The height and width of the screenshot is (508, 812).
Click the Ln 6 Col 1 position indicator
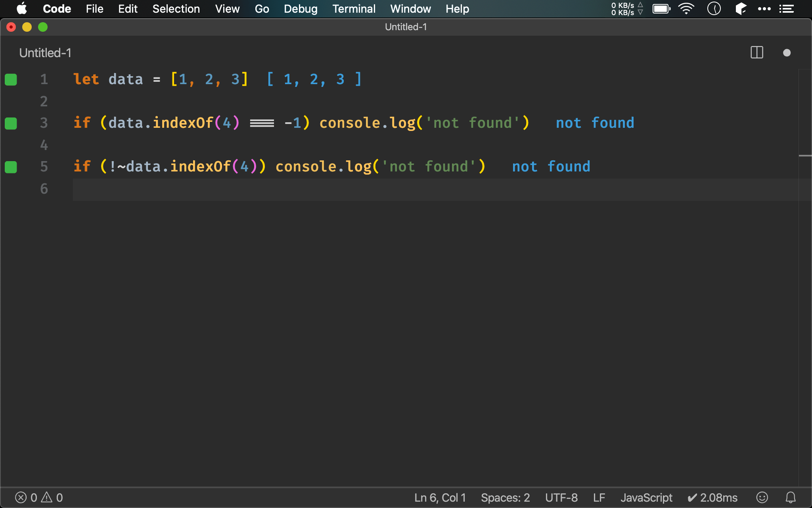438,497
